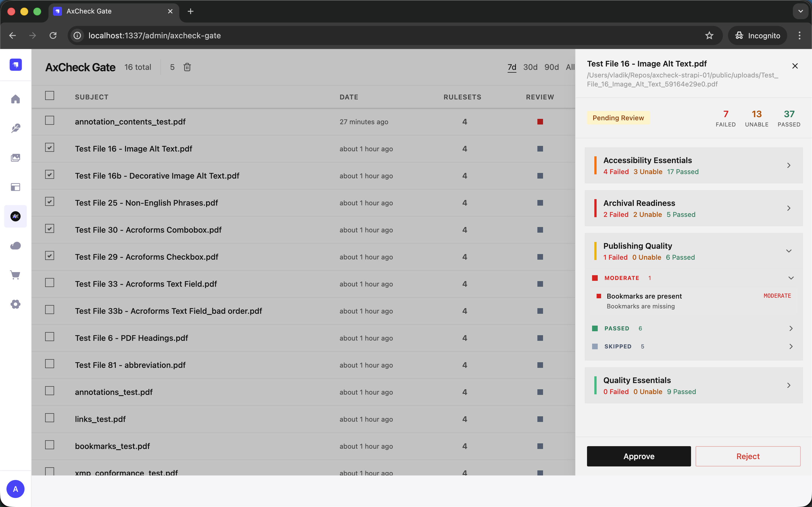Open the Media Library sidebar icon
The height and width of the screenshot is (507, 812).
coord(16,157)
